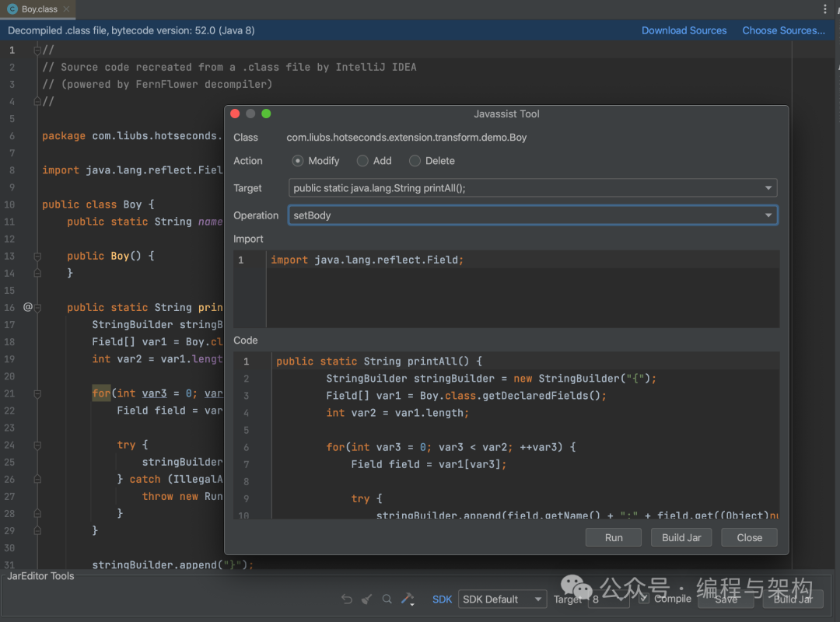Switch to the Boy.class editor tab

38,9
